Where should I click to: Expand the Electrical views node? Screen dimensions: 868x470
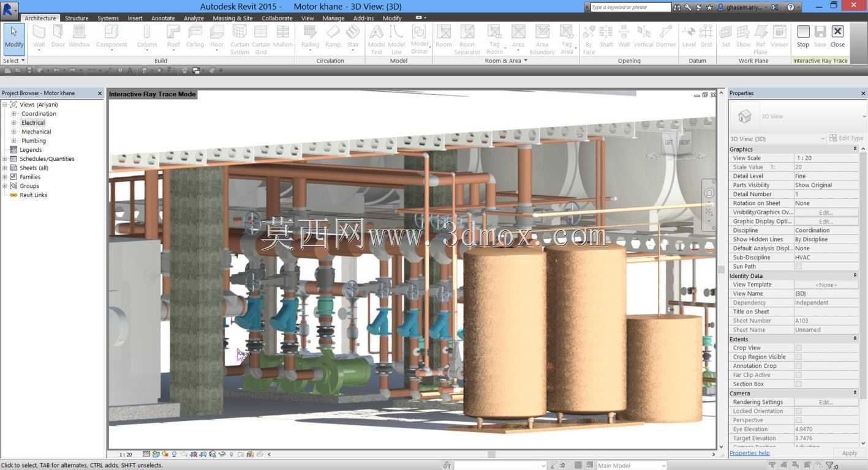[13, 122]
